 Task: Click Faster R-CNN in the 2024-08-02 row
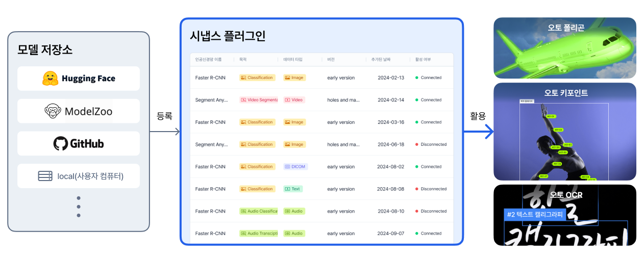click(x=210, y=167)
